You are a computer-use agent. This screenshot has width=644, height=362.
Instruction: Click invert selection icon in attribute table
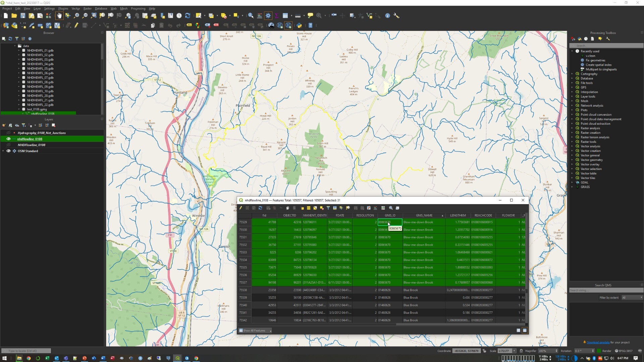click(315, 208)
